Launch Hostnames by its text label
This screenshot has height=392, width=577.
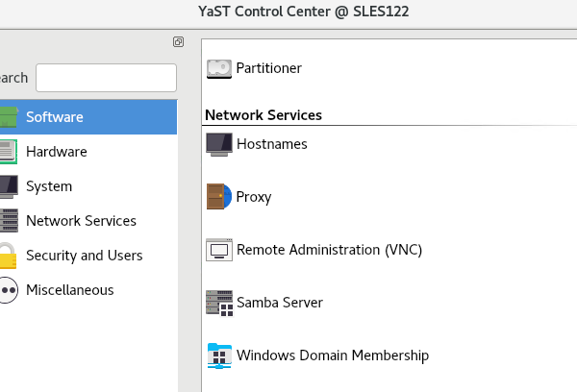[x=272, y=144]
